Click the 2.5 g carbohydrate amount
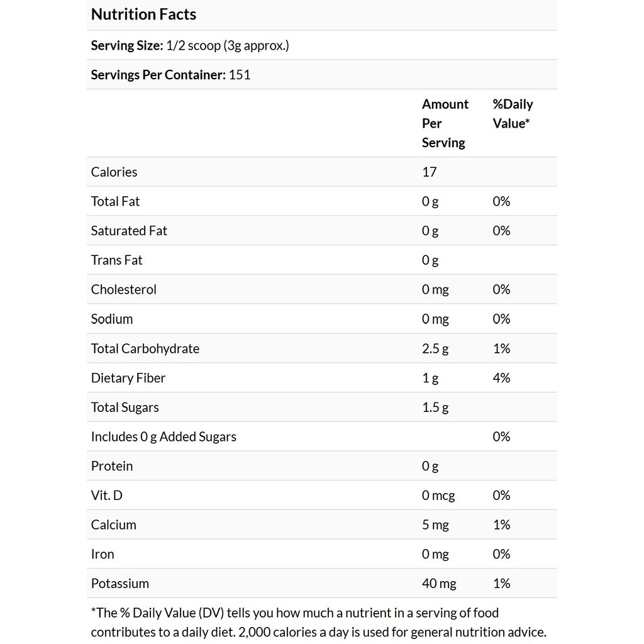This screenshot has width=644, height=644. click(x=435, y=348)
